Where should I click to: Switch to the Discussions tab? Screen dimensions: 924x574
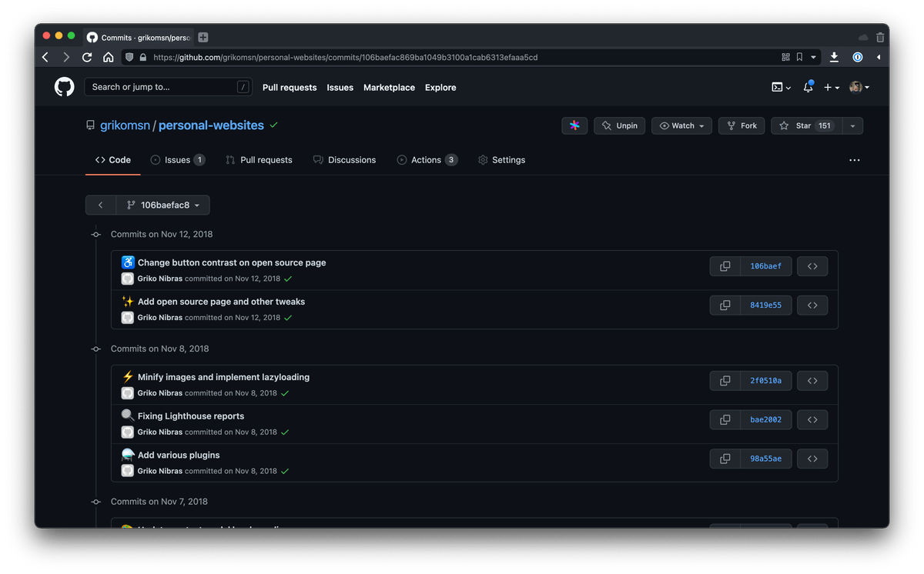click(344, 160)
